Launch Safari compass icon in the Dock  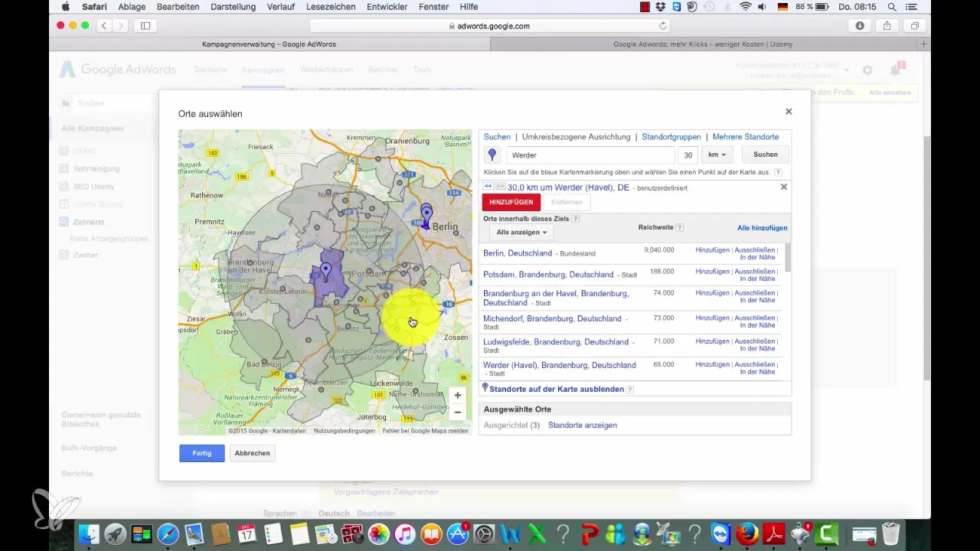168,533
